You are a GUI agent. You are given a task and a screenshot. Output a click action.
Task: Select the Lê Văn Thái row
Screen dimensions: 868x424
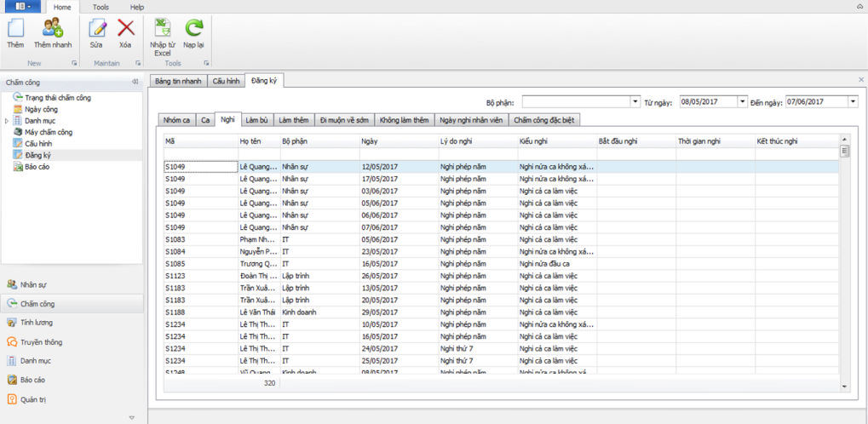501,312
